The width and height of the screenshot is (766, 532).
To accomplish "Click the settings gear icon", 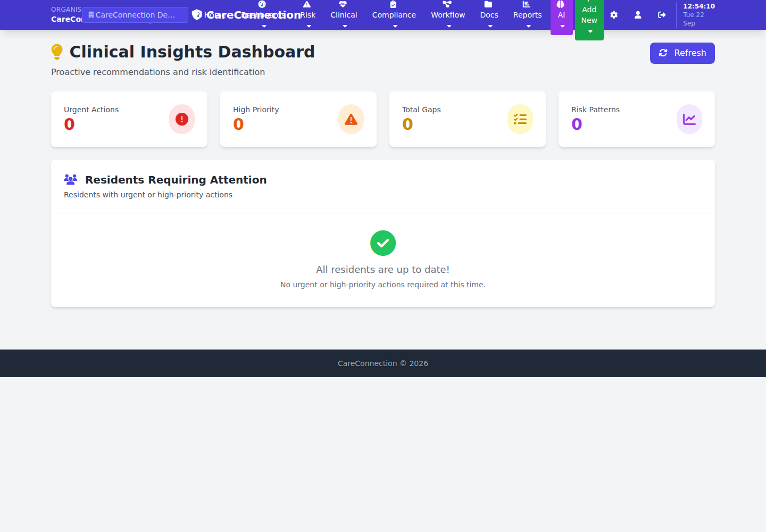I will (614, 15).
